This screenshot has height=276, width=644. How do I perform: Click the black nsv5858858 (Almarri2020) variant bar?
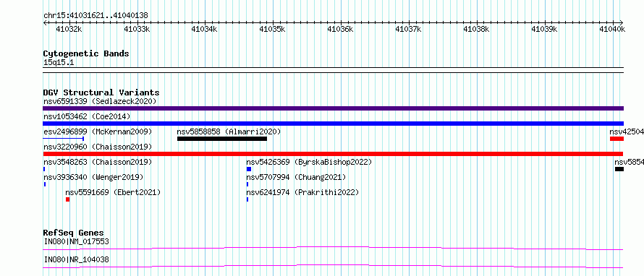coord(222,139)
